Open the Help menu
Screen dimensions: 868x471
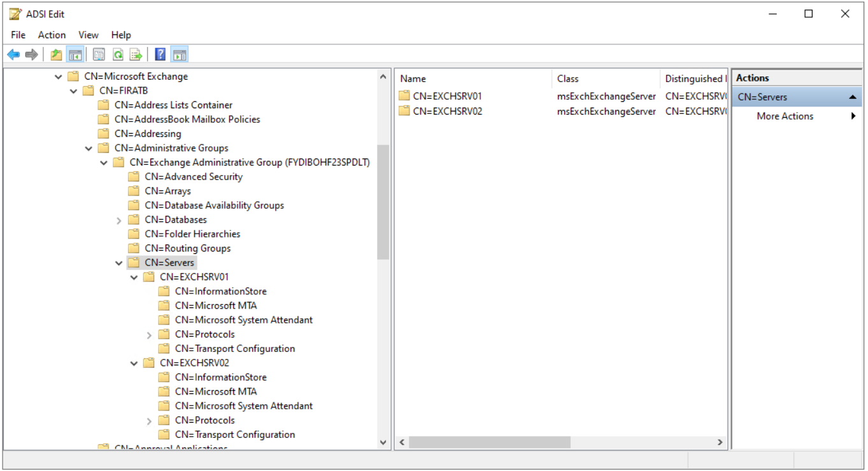click(121, 35)
